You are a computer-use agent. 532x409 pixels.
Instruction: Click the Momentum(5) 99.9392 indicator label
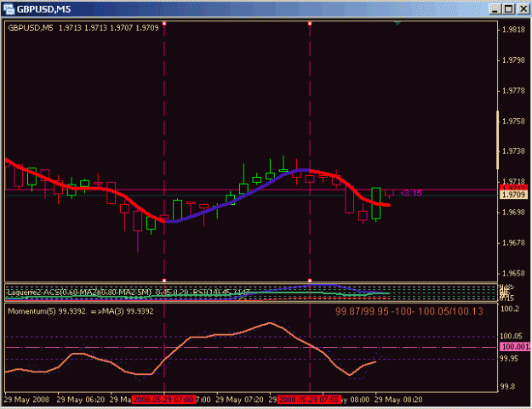tap(81, 311)
